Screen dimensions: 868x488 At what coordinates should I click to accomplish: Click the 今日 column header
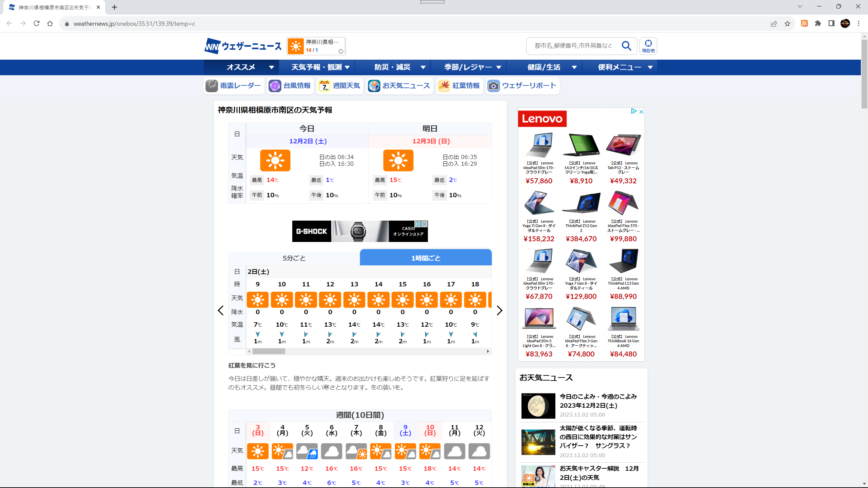(x=307, y=129)
